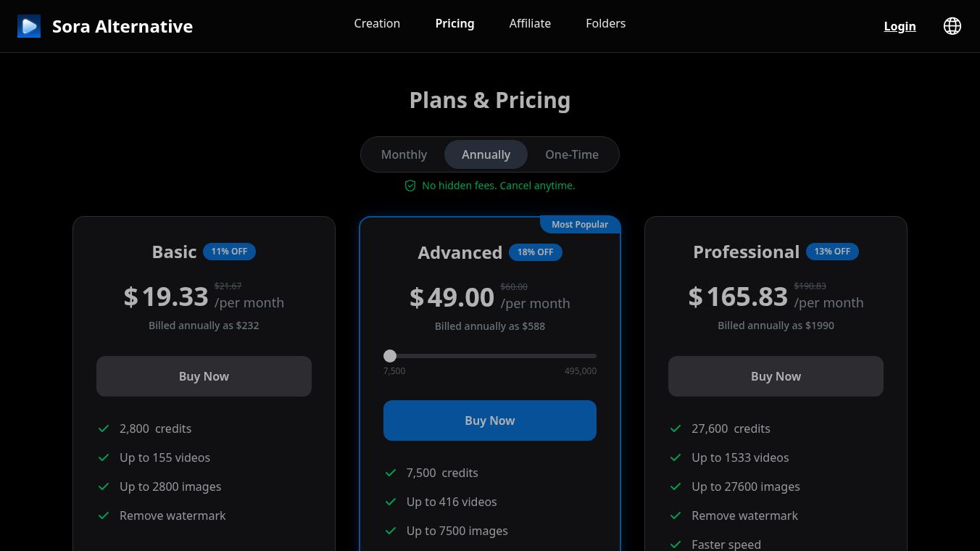Open the language globe selector
Viewport: 980px width, 551px height.
[x=952, y=27]
